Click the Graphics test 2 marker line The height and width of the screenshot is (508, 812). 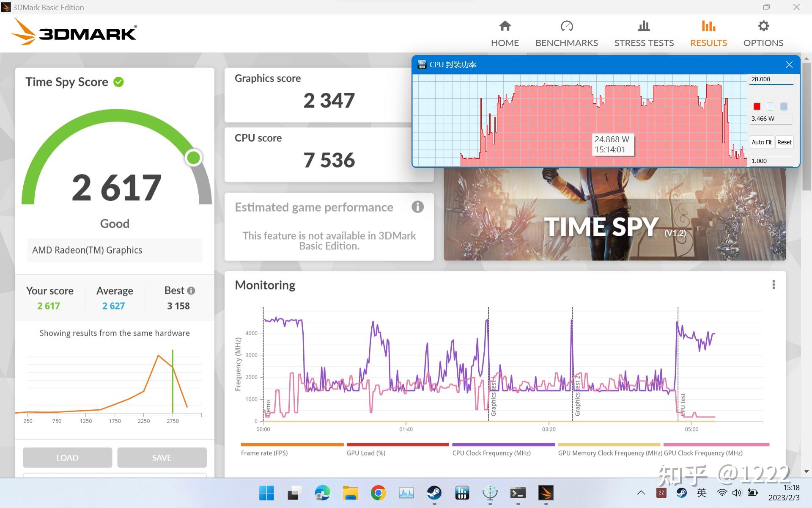(573, 364)
